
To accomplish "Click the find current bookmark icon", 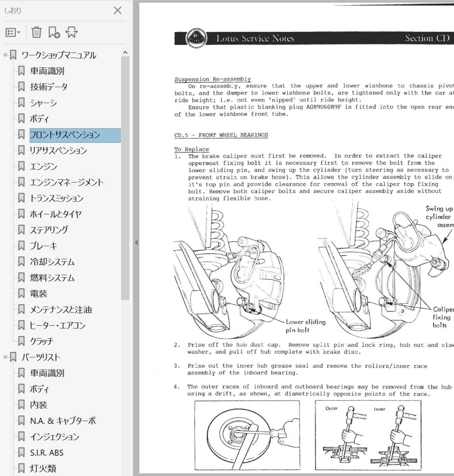I will coord(72,33).
